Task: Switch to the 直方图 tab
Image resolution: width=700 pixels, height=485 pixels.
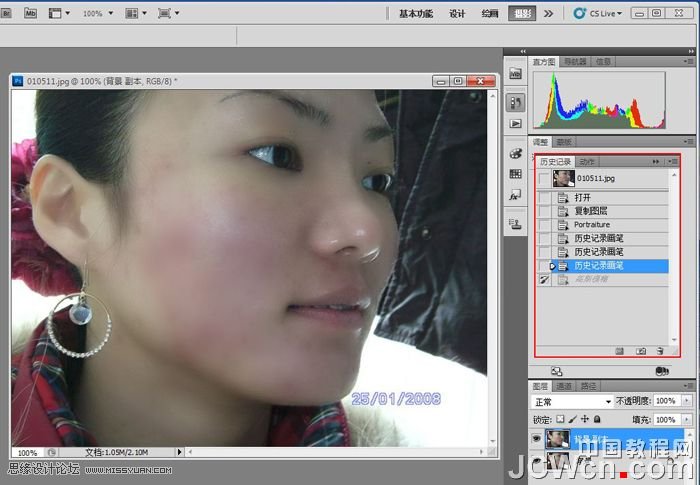Action: click(544, 62)
